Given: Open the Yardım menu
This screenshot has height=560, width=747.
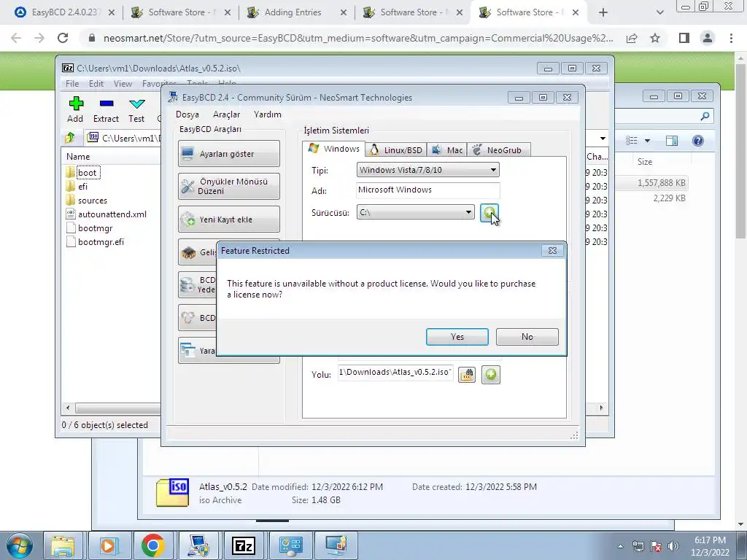Looking at the screenshot, I should [267, 114].
